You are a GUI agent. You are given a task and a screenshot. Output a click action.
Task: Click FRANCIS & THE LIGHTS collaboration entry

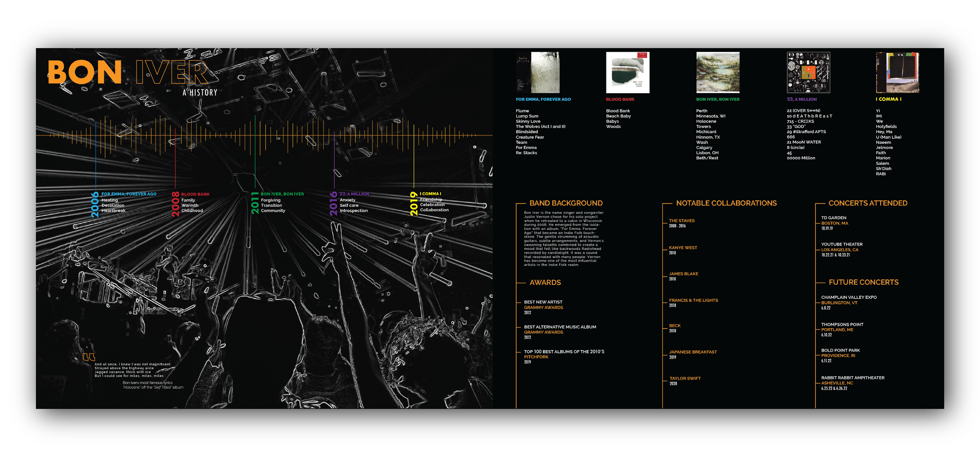(693, 303)
